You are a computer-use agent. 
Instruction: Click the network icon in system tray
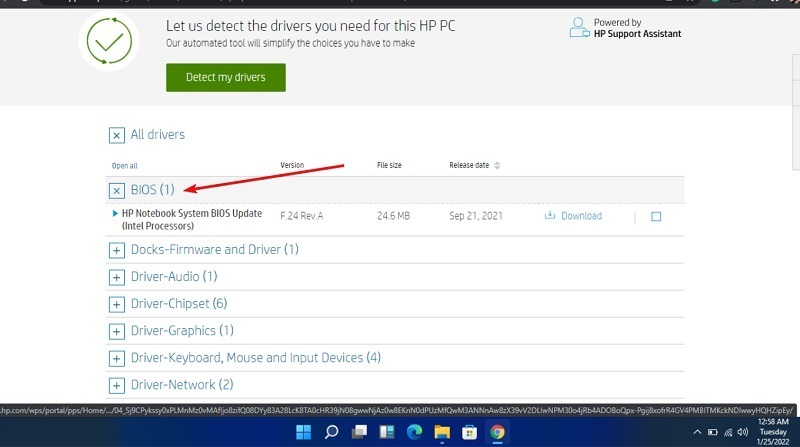[728, 432]
